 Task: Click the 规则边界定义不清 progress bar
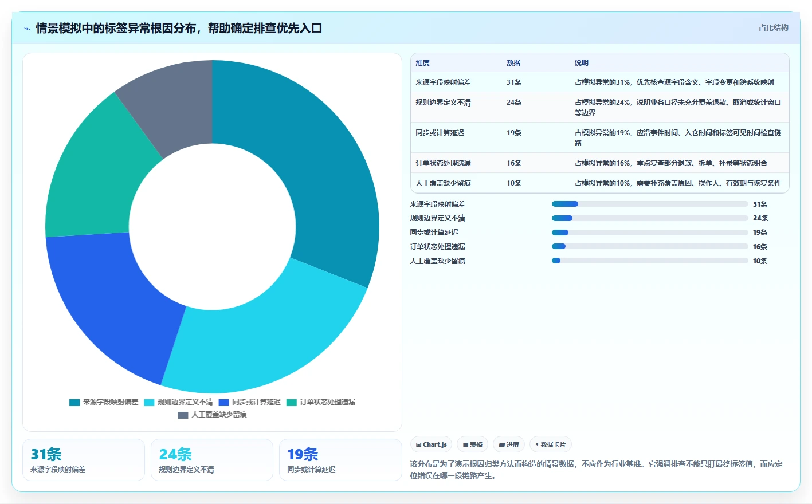click(650, 218)
